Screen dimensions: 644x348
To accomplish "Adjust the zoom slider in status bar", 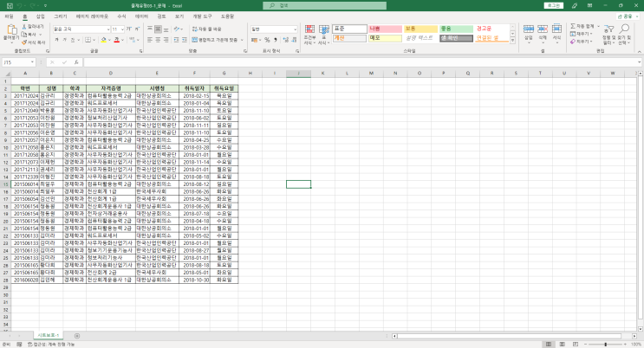I will point(605,344).
